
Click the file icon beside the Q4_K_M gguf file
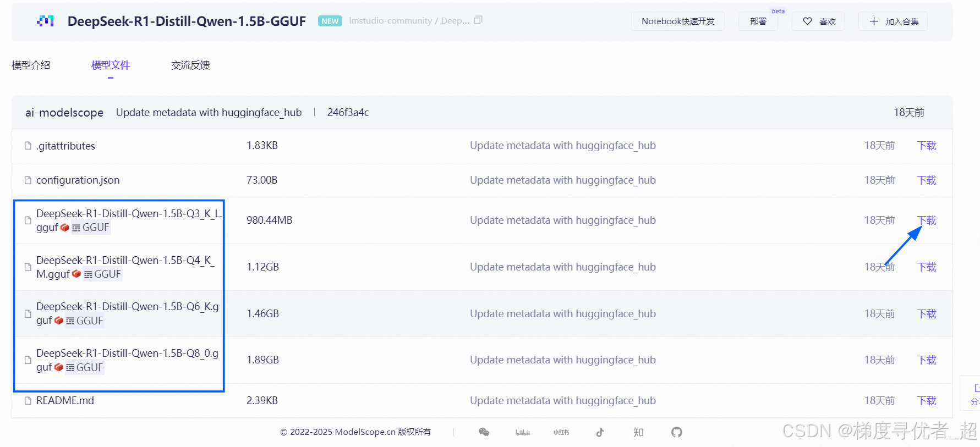(x=28, y=267)
